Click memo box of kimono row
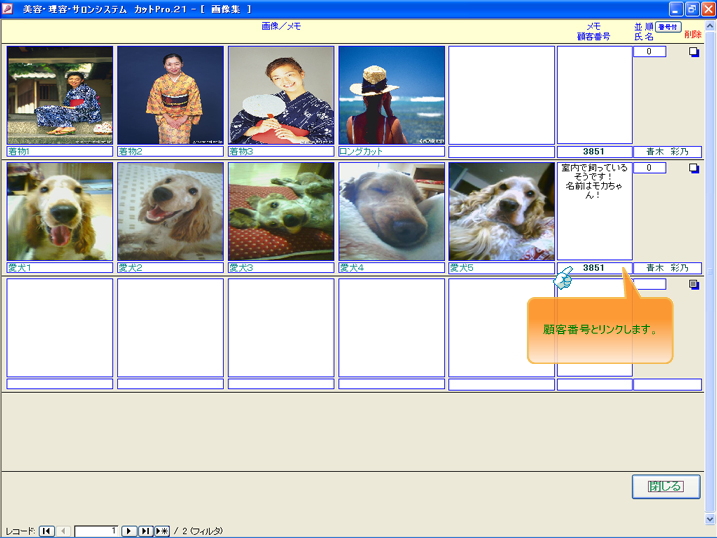Image resolution: width=717 pixels, height=538 pixels. (x=594, y=95)
